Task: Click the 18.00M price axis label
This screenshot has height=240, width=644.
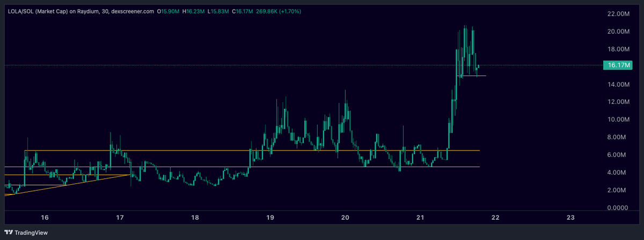Action: [x=618, y=49]
